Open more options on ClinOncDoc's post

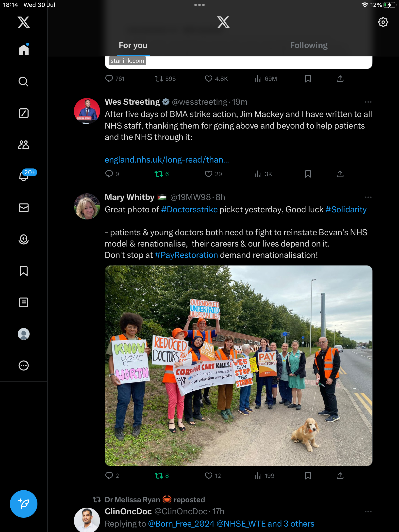[368, 512]
